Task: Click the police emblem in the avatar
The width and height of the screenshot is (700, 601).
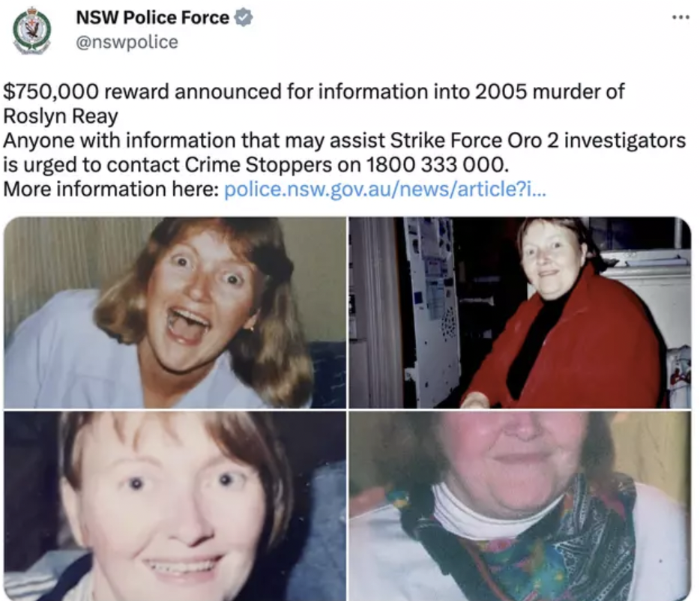Action: (31, 29)
